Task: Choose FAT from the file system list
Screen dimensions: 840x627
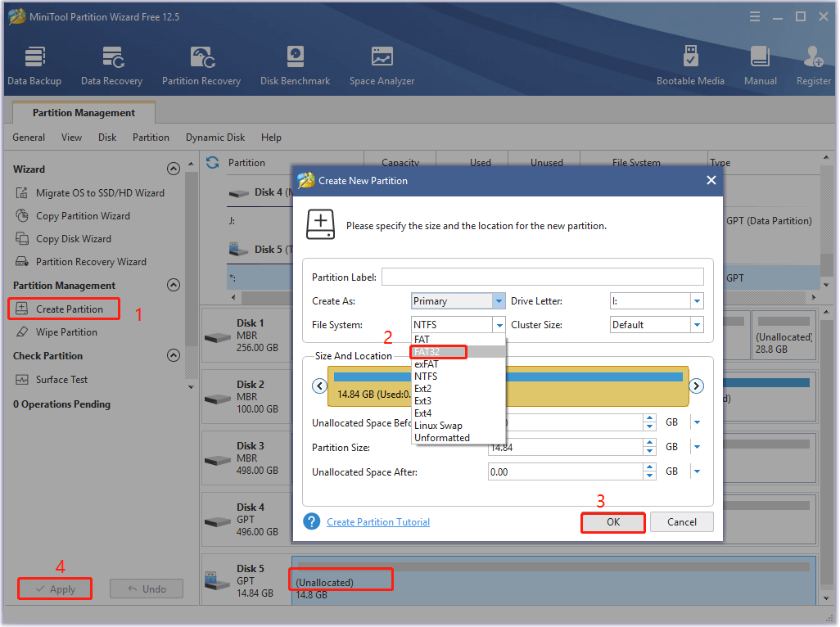Action: [458, 340]
